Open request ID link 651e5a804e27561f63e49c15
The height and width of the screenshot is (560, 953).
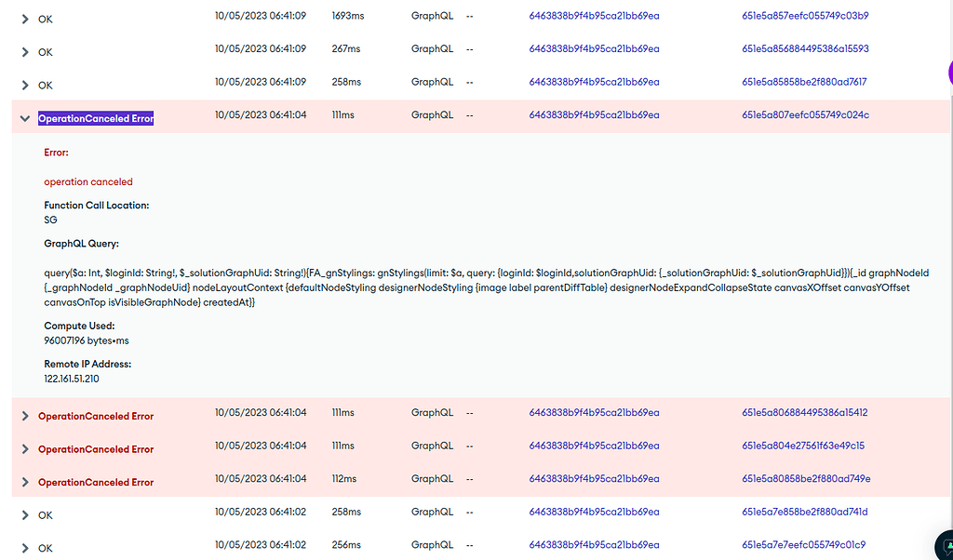pos(803,446)
